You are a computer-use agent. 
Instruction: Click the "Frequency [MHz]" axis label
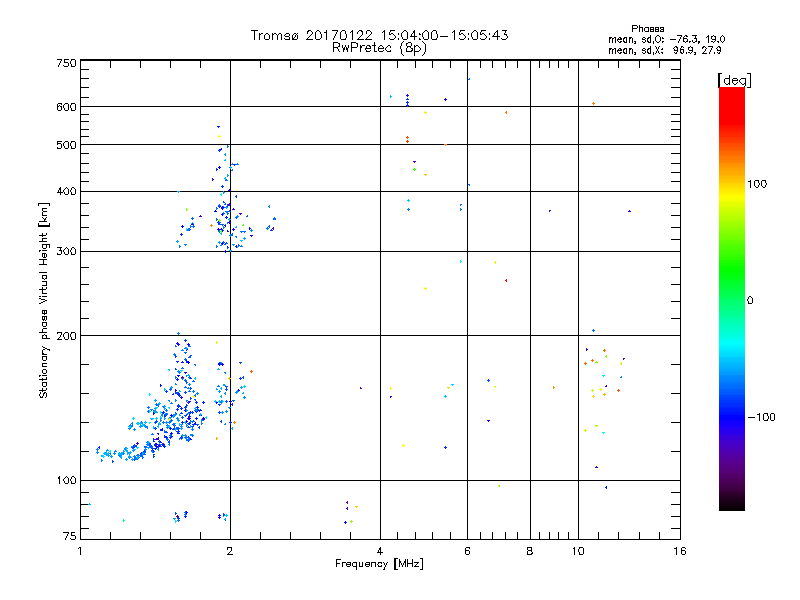click(x=379, y=564)
